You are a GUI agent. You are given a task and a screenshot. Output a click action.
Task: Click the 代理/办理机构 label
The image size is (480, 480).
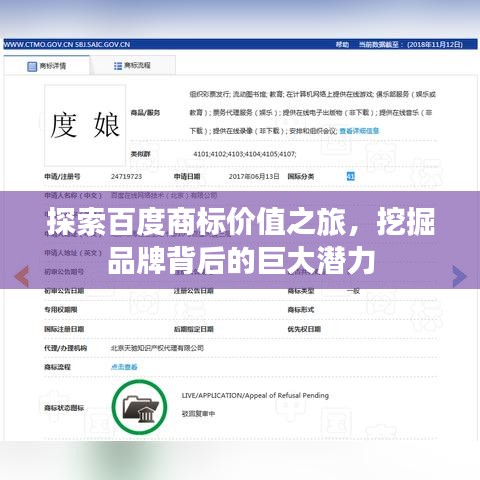click(x=66, y=348)
